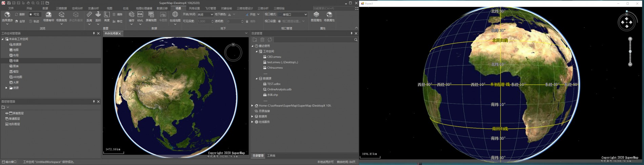Click the 场景裁剪 scene clip icon
Screen dimensions: 644x165
coord(61,15)
